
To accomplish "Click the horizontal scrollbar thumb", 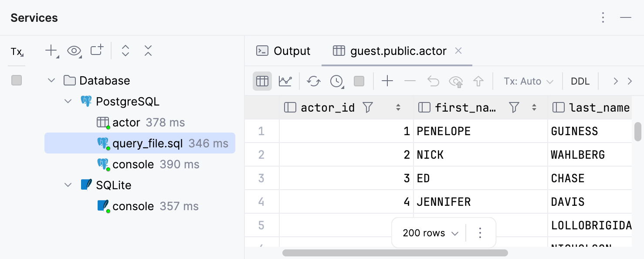I will coord(395,253).
